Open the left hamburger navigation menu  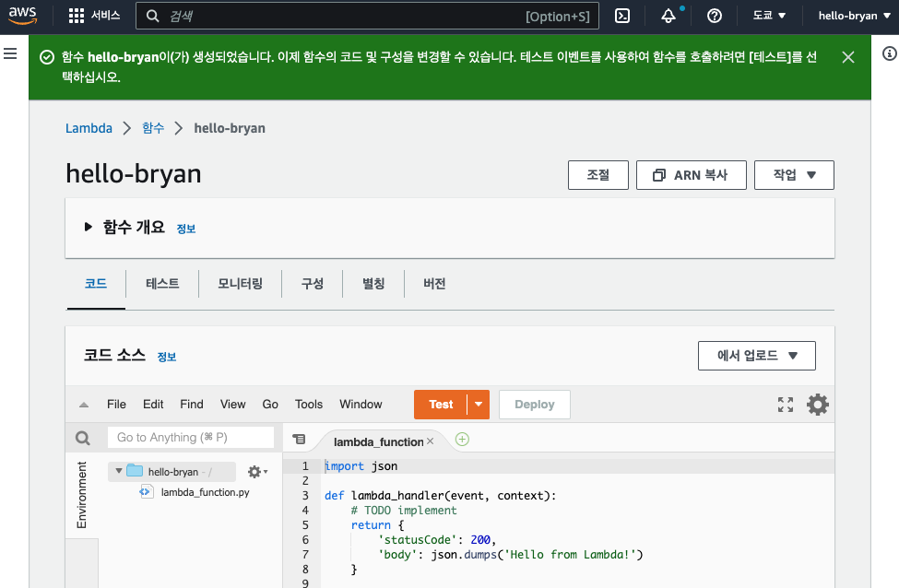pyautogui.click(x=10, y=53)
